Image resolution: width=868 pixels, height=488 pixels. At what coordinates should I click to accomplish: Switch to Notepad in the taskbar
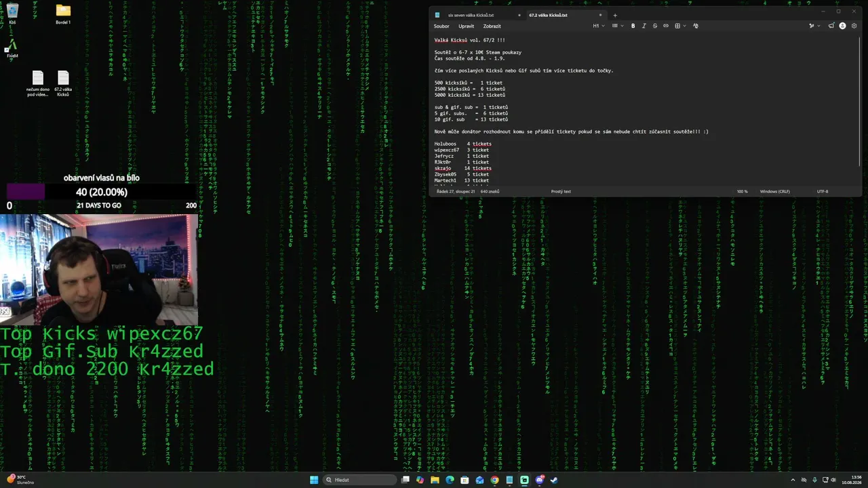[x=509, y=480]
